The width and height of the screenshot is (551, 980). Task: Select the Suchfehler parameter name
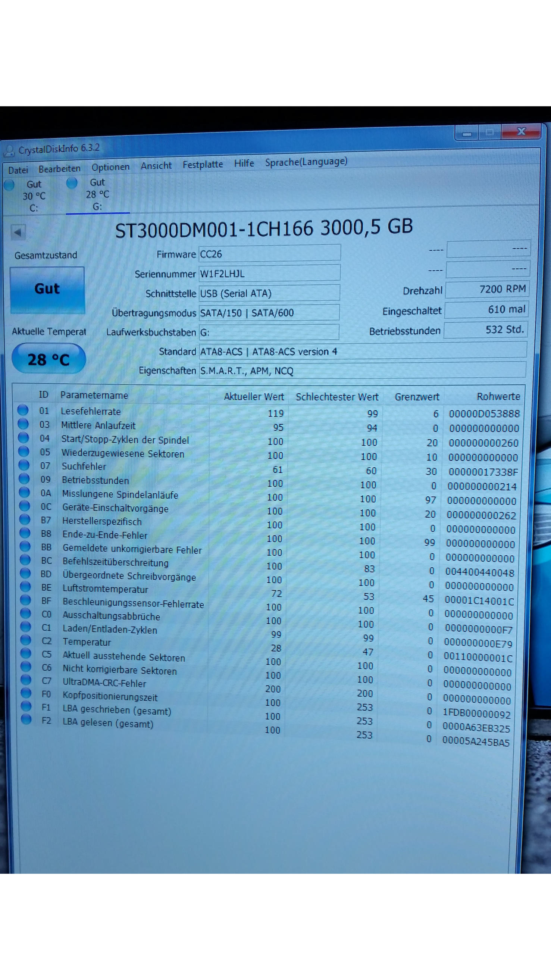tap(84, 466)
